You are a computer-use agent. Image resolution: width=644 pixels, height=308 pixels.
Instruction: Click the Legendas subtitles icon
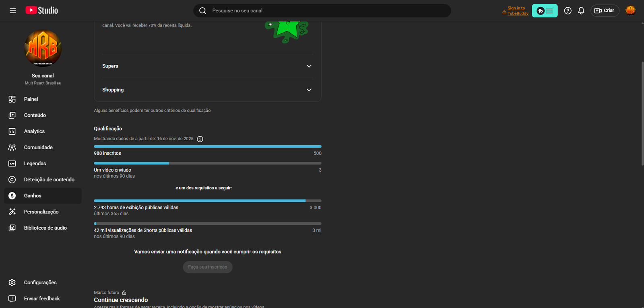tap(12, 164)
